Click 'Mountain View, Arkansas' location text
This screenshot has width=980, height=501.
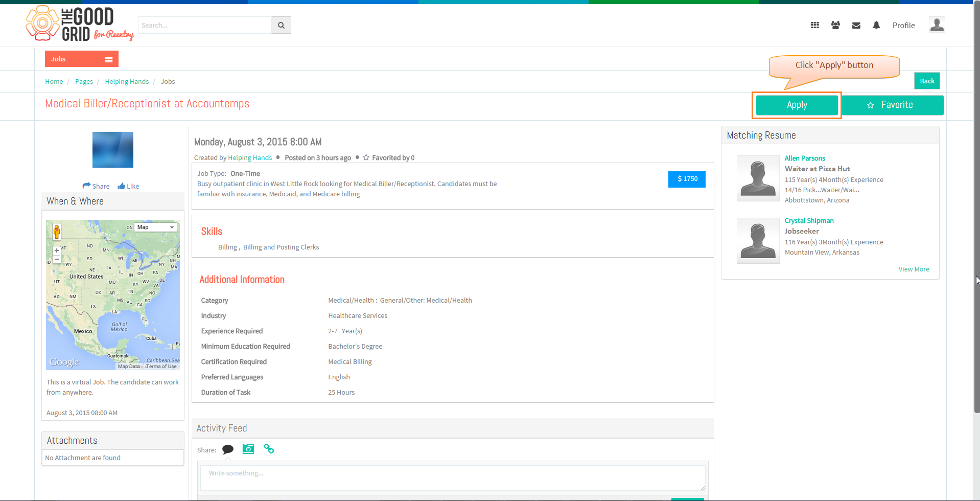[822, 252]
